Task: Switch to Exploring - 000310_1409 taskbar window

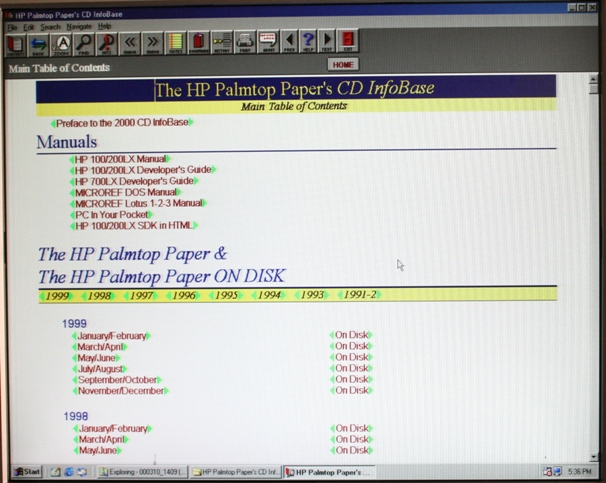Action: click(142, 472)
